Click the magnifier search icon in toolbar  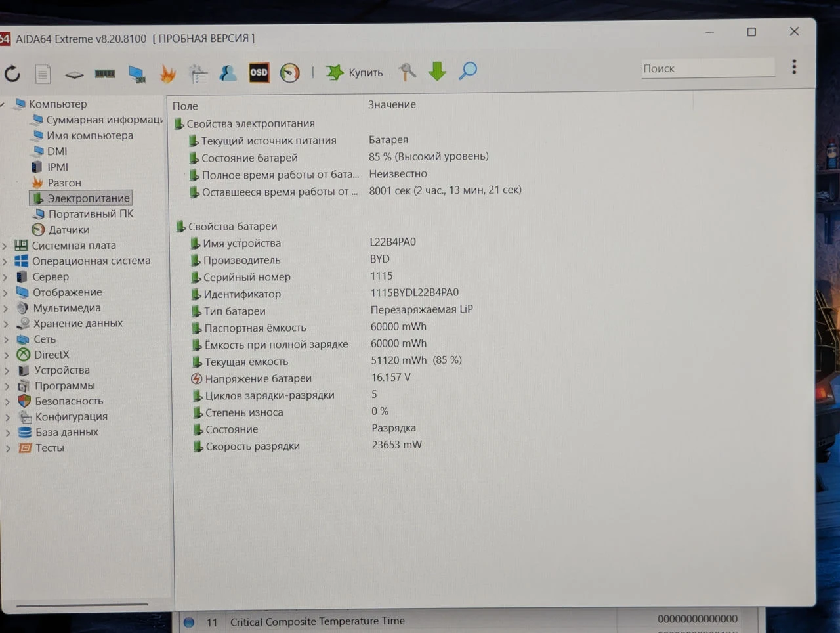468,70
